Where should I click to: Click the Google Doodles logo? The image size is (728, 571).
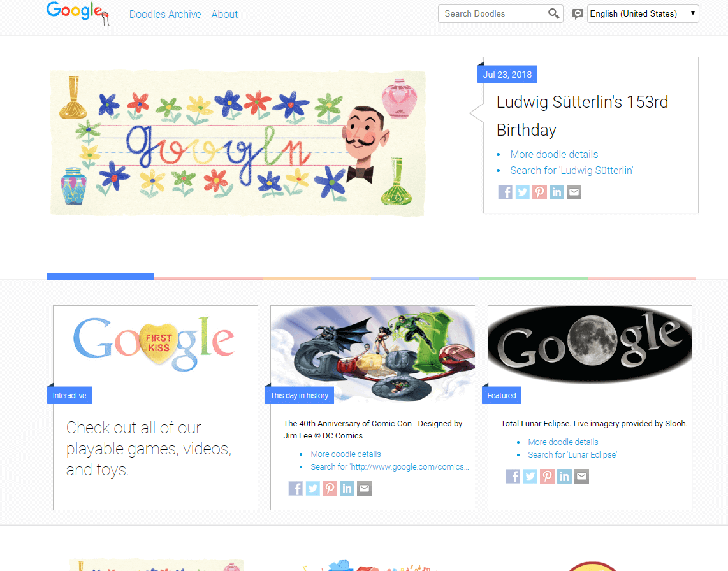pyautogui.click(x=78, y=13)
